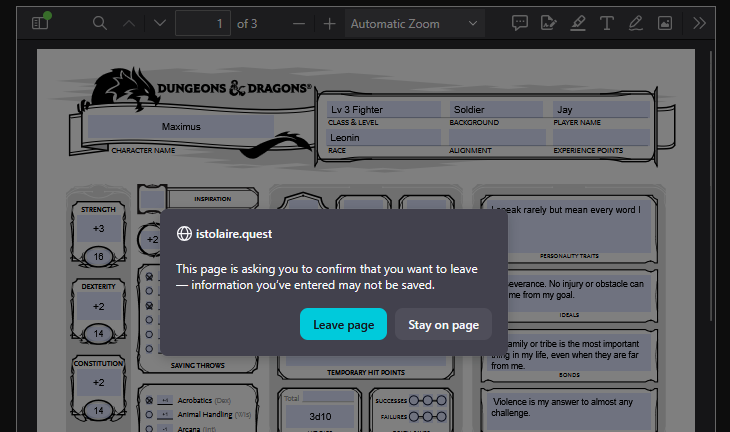Image resolution: width=730 pixels, height=432 pixels.
Task: Choose the Stay on page button
Action: [x=443, y=324]
